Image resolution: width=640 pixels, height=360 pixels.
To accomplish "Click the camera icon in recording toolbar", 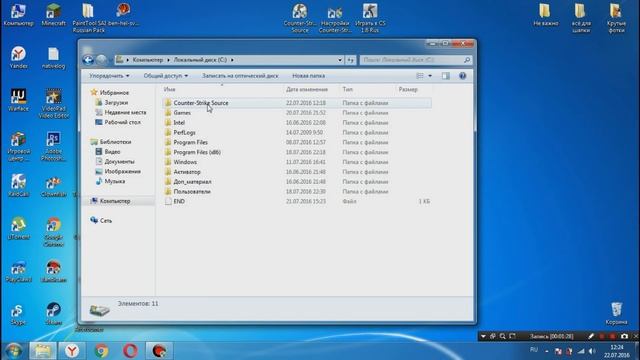I will [x=624, y=336].
